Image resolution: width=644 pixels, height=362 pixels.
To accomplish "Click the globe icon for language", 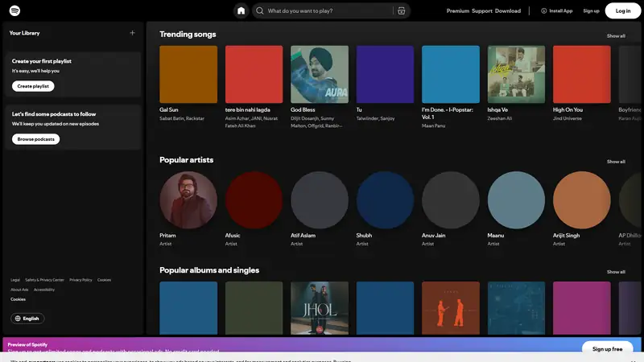I will (x=18, y=319).
